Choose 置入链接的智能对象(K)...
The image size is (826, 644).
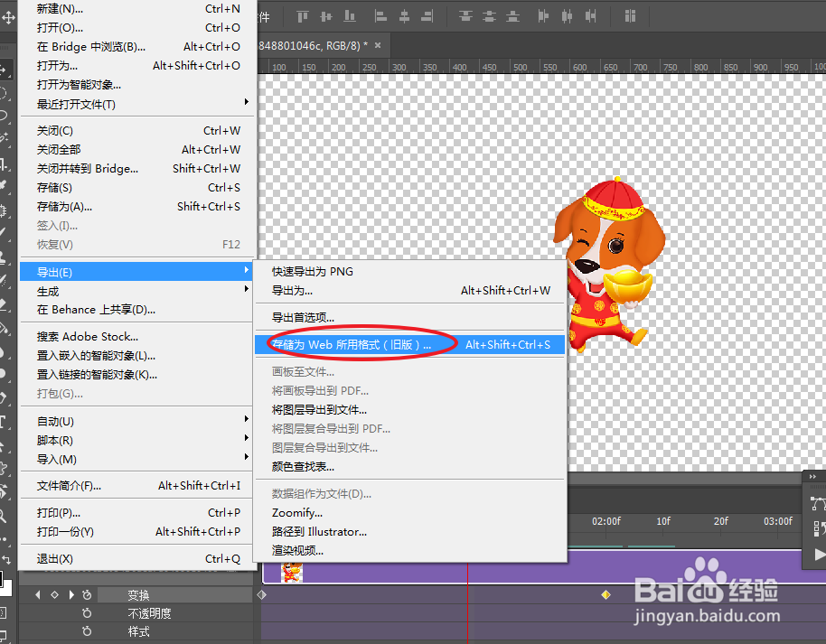click(137, 375)
